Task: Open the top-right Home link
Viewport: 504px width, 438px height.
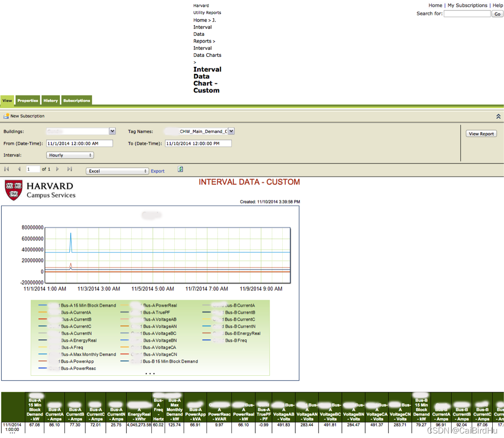Action: pos(435,5)
